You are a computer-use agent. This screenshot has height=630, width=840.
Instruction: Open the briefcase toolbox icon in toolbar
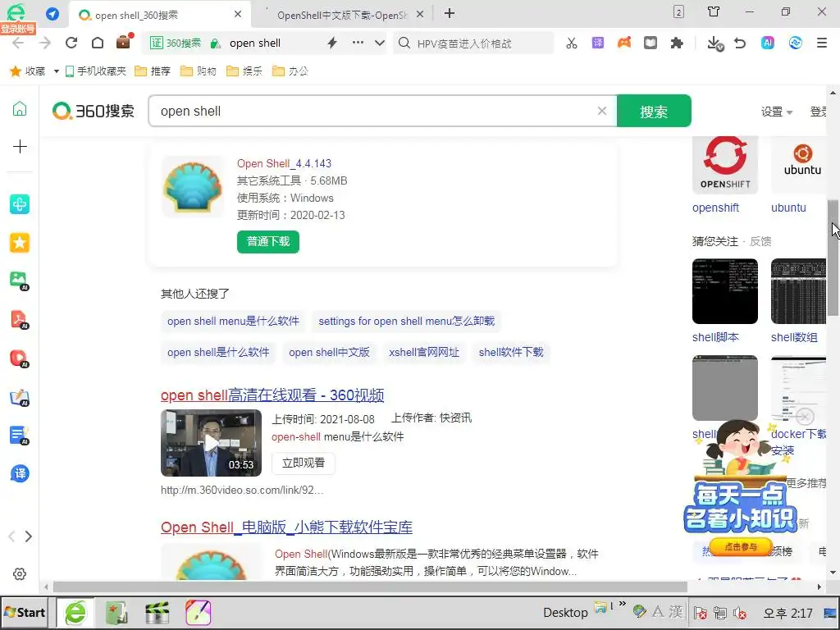[124, 42]
